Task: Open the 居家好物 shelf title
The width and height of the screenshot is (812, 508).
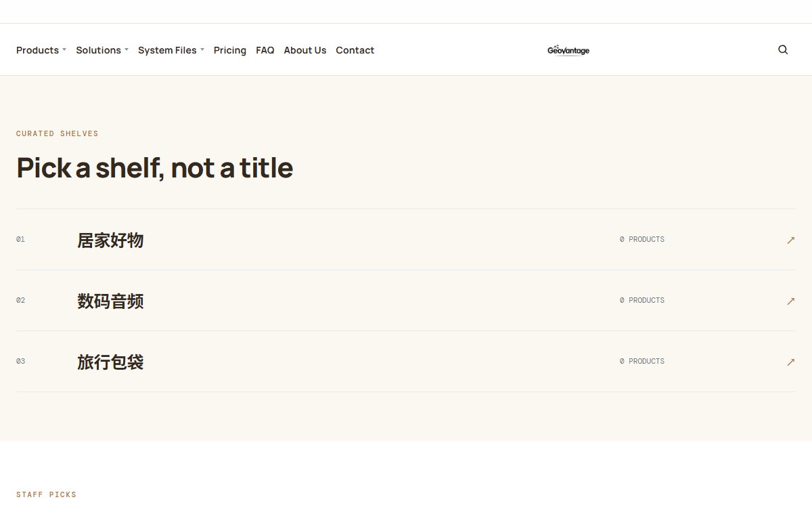Action: tap(110, 240)
